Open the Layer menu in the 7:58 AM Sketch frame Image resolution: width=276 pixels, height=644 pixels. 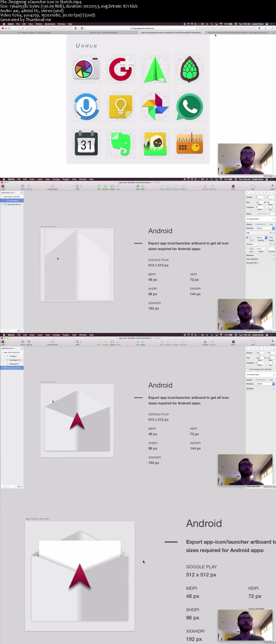[x=40, y=335]
